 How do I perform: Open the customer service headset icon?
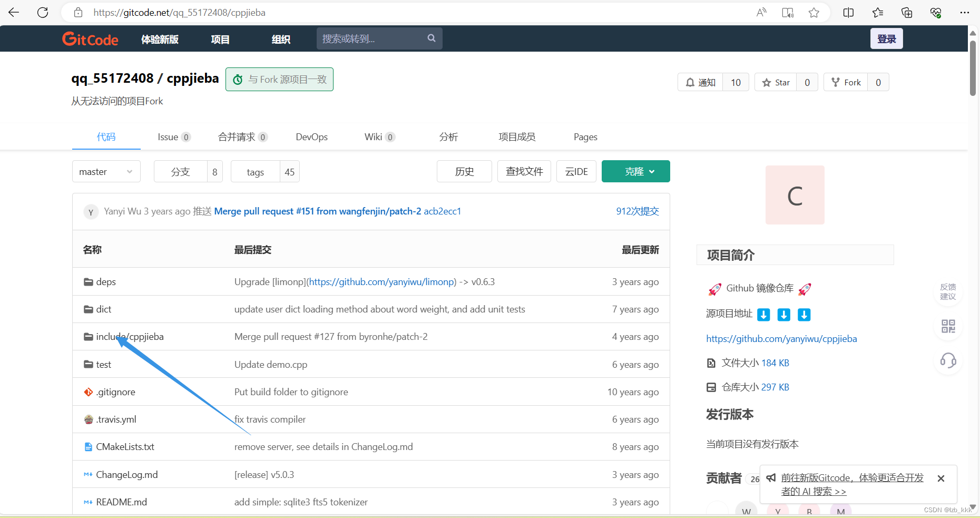tap(948, 361)
